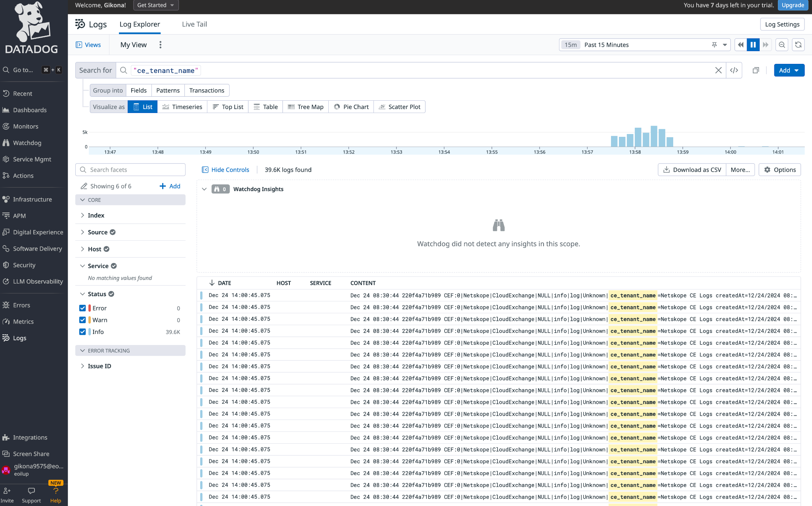
Task: Group into Patterns
Action: tap(168, 90)
